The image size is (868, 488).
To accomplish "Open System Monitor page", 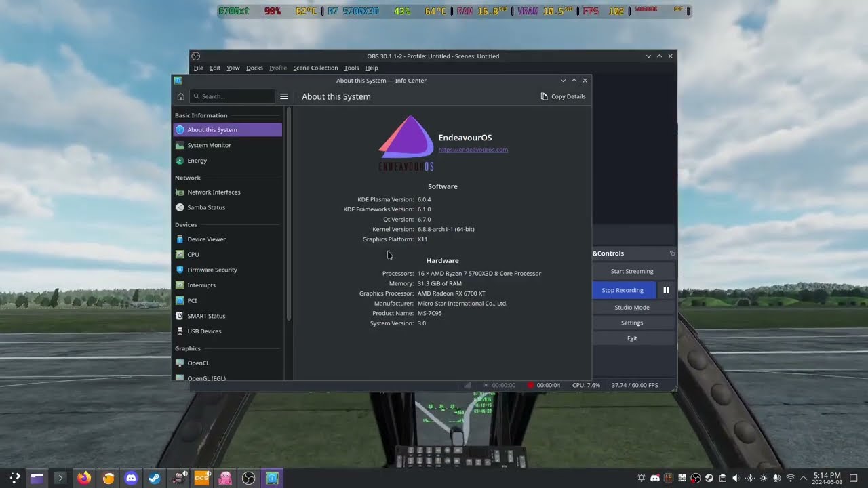I will [228, 145].
